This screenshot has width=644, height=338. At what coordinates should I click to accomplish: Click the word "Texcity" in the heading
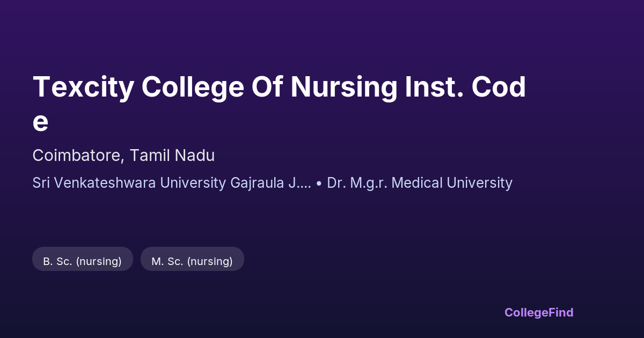click(x=83, y=88)
